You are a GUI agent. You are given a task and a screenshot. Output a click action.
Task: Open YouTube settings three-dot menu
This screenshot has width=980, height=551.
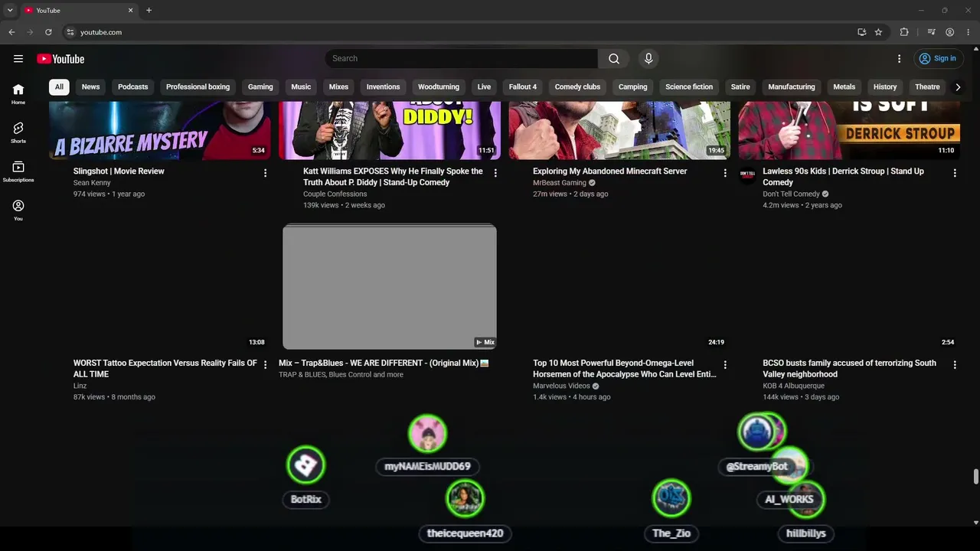(900, 59)
